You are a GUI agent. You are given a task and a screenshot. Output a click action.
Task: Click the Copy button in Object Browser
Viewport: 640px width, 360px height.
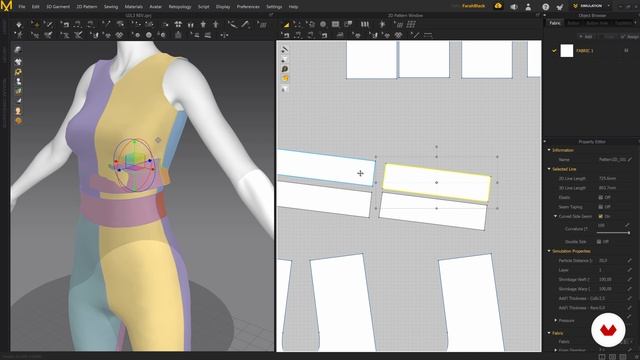[x=609, y=37]
